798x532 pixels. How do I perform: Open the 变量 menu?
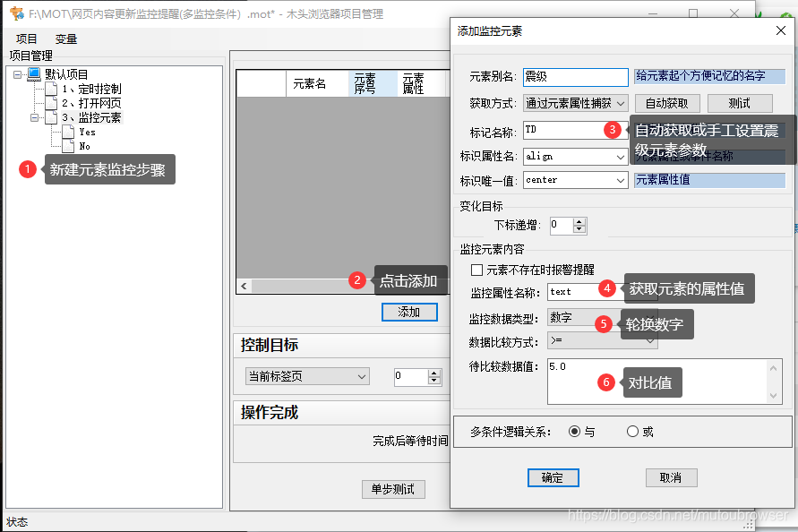coord(66,39)
